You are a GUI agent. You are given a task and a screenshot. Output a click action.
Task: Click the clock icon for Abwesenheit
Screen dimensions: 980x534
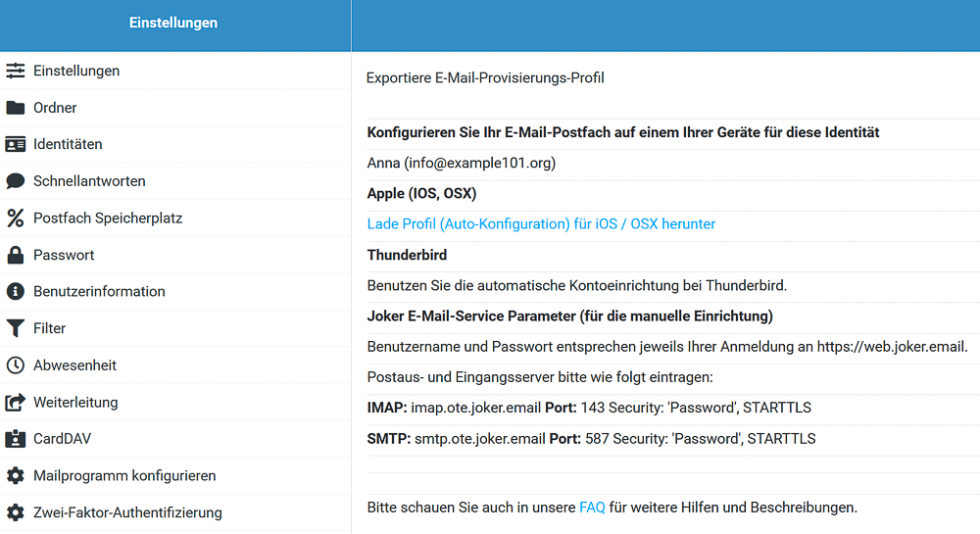pos(15,364)
